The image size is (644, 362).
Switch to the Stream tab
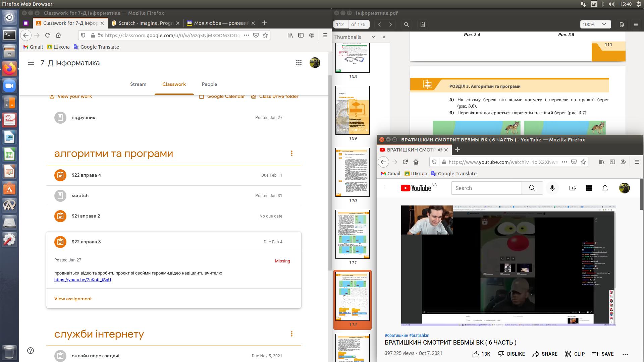click(x=138, y=84)
